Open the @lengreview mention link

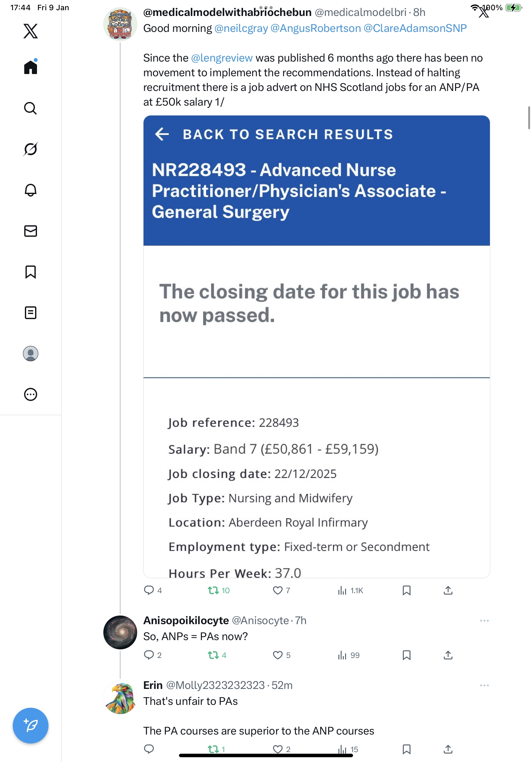[222, 58]
